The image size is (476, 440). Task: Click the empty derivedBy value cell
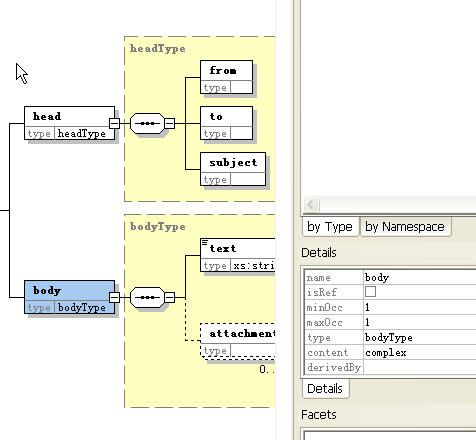[419, 368]
